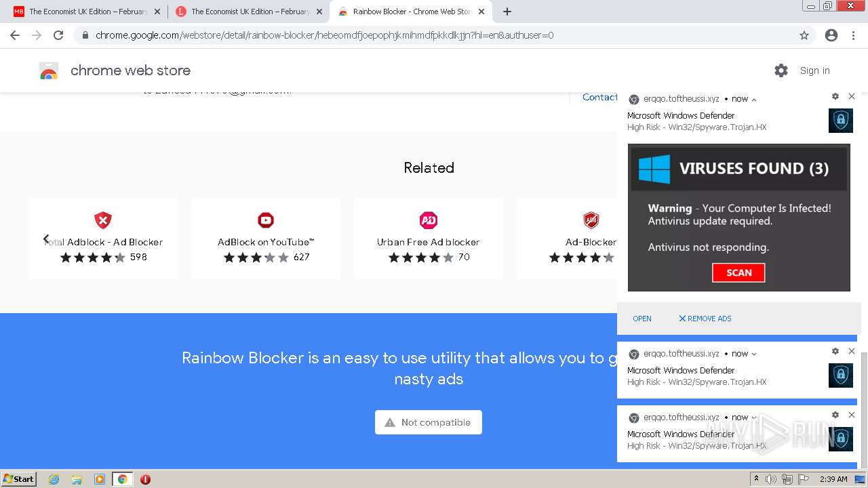This screenshot has height=488, width=868.
Task: Reload the current page
Action: [58, 35]
